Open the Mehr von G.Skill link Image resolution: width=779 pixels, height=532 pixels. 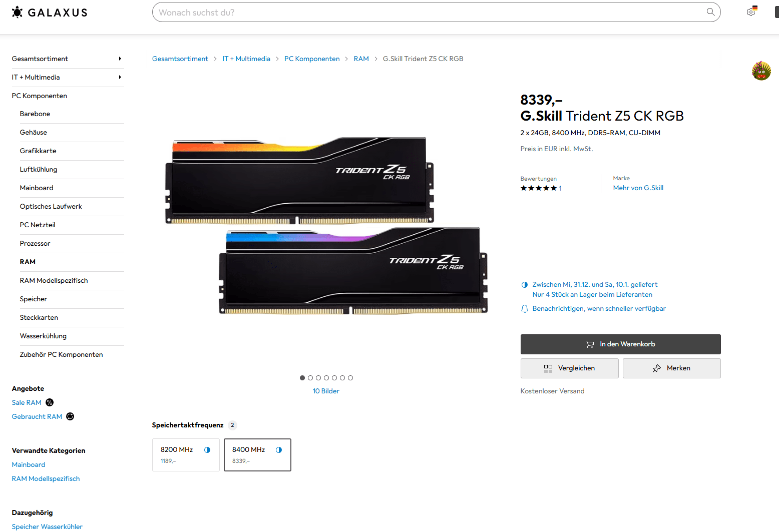(638, 188)
